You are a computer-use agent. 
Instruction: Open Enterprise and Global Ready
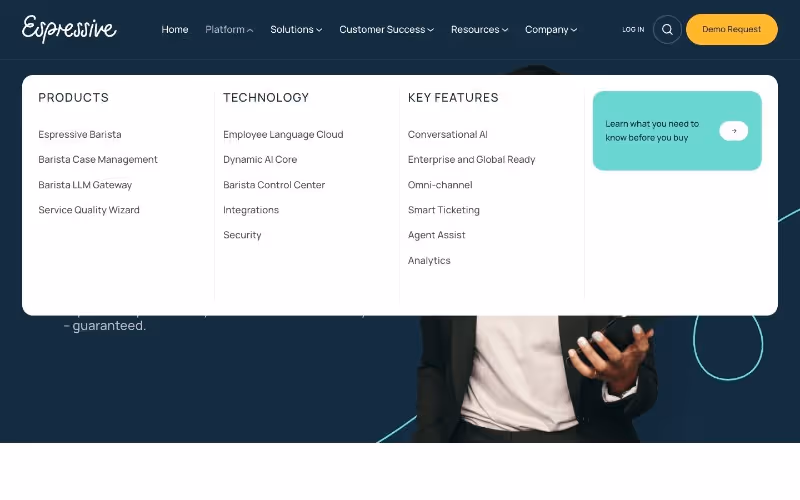[x=471, y=159]
